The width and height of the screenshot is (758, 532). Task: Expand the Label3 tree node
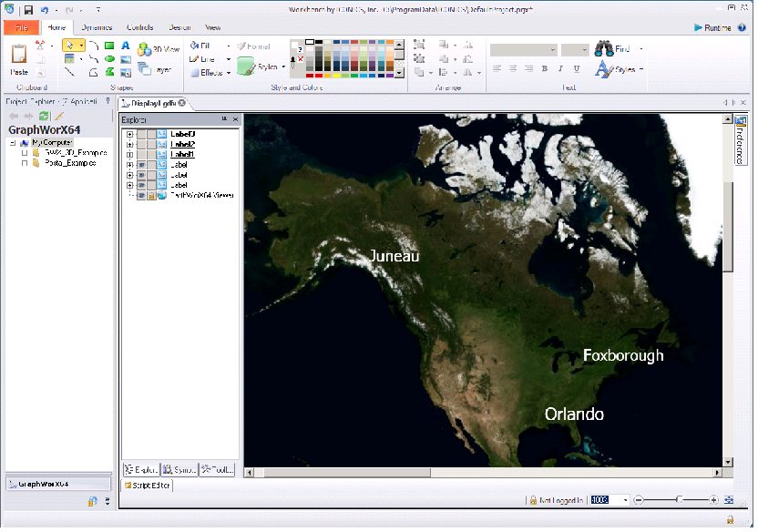tap(130, 134)
